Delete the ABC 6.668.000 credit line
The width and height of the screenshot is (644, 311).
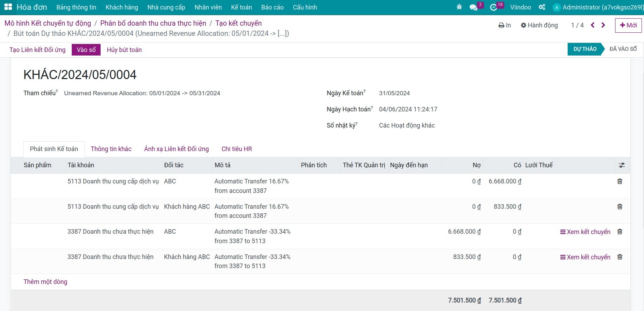coord(620,181)
